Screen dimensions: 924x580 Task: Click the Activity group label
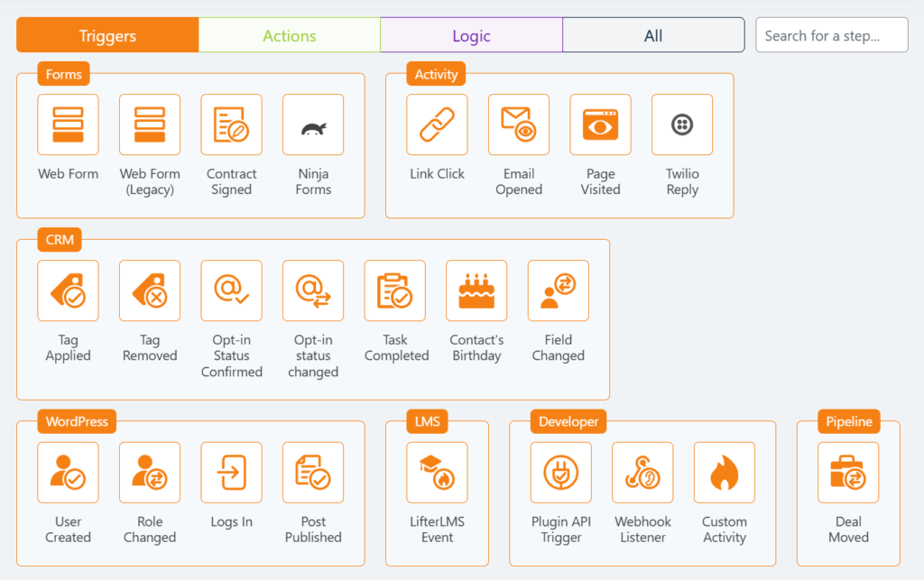pyautogui.click(x=436, y=74)
